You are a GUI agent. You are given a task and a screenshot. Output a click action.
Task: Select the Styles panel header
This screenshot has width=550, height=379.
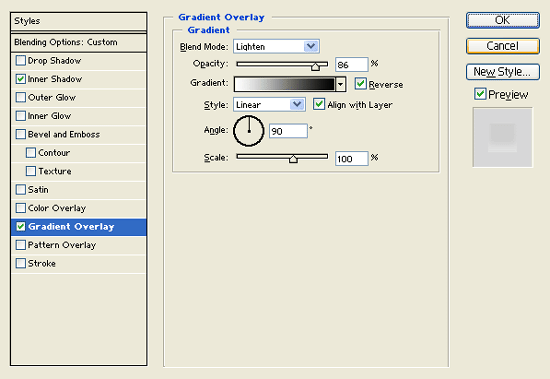(x=79, y=21)
